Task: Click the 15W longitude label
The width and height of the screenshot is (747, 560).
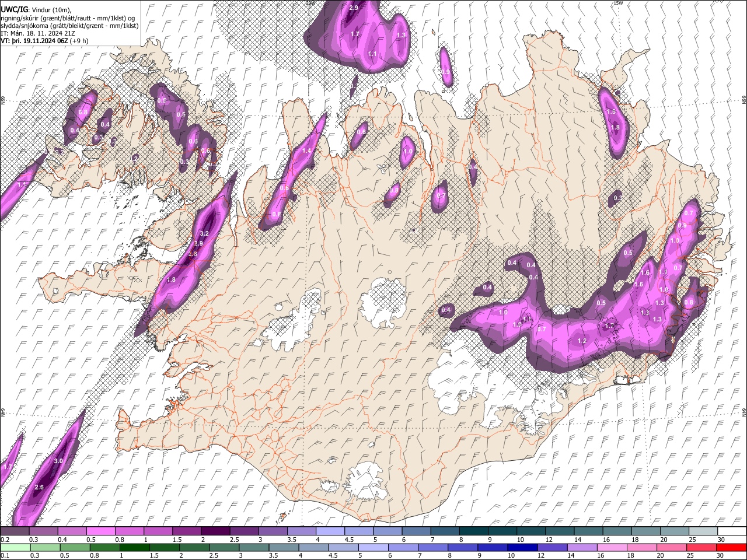Action: coord(618,3)
